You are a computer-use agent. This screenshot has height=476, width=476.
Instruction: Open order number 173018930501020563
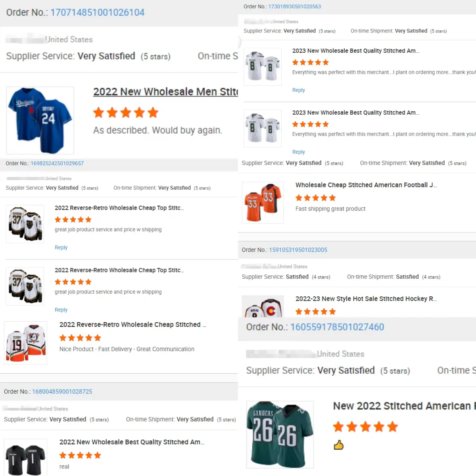coord(294,7)
